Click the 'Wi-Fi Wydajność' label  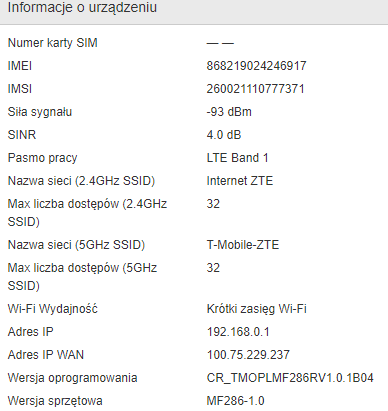tap(53, 309)
